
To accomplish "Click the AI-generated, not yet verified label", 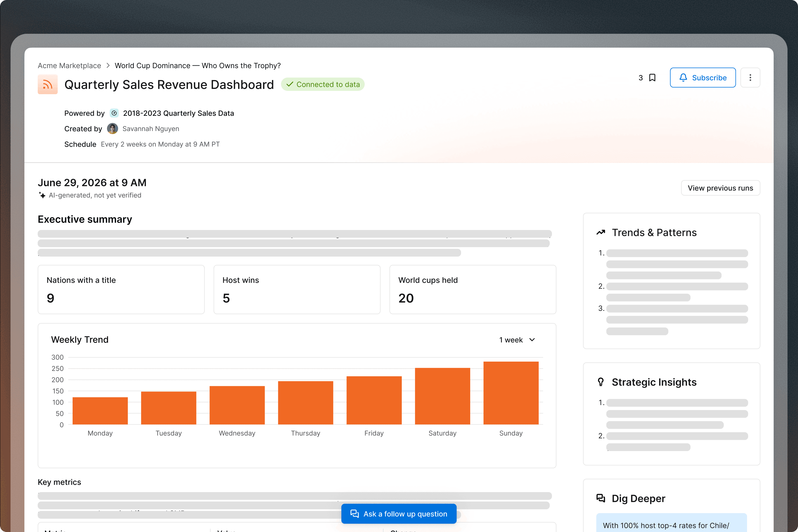I will [95, 195].
